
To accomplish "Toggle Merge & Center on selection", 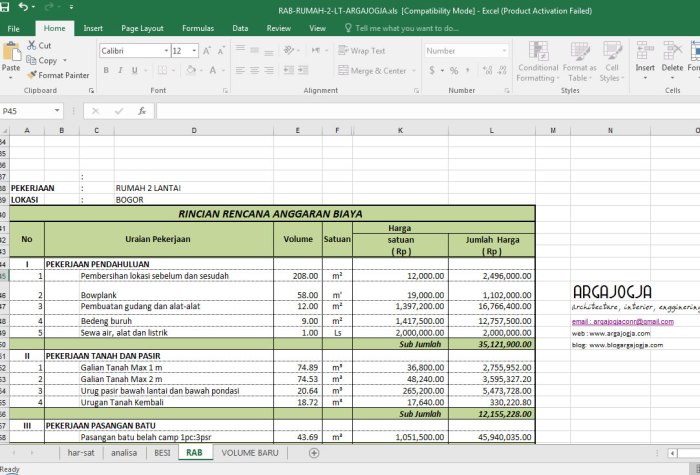I will click(372, 71).
